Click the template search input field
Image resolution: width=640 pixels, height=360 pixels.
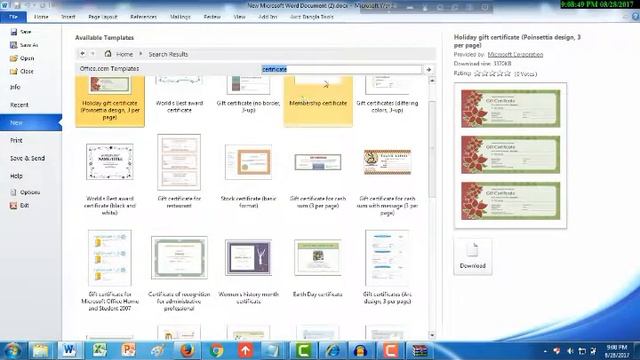tap(341, 69)
